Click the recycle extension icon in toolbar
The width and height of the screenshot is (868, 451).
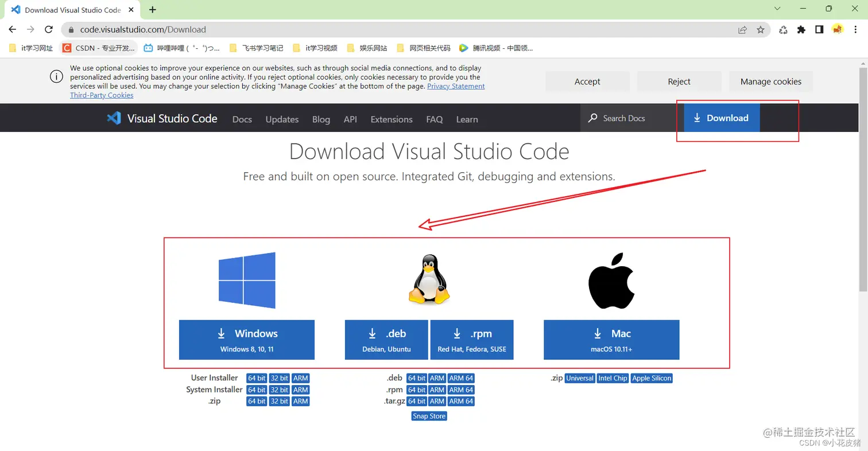point(783,29)
